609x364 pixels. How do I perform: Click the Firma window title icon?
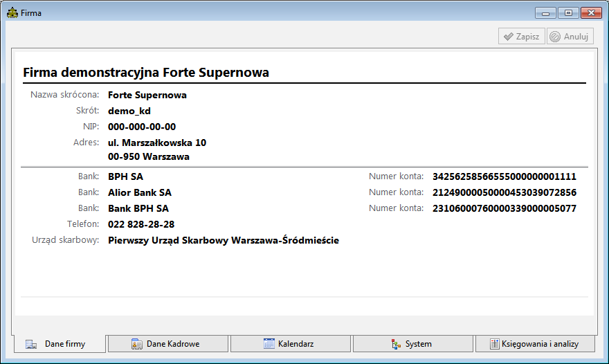click(12, 13)
